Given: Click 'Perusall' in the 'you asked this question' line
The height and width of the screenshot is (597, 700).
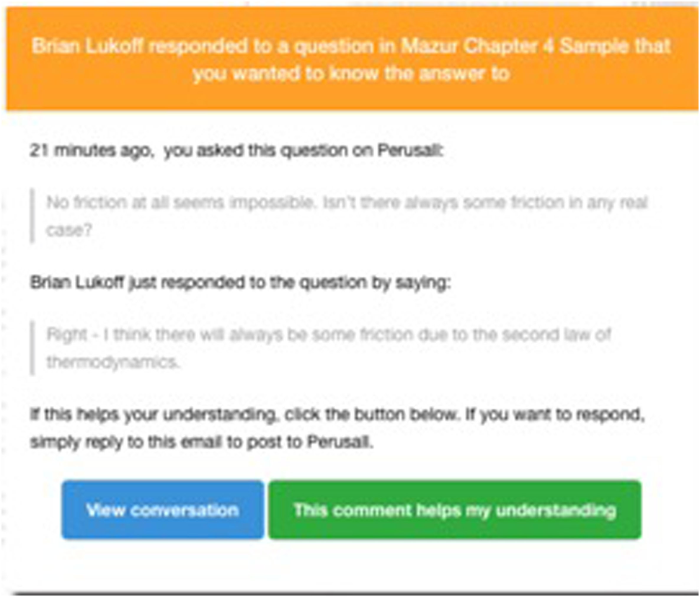Looking at the screenshot, I should point(409,150).
